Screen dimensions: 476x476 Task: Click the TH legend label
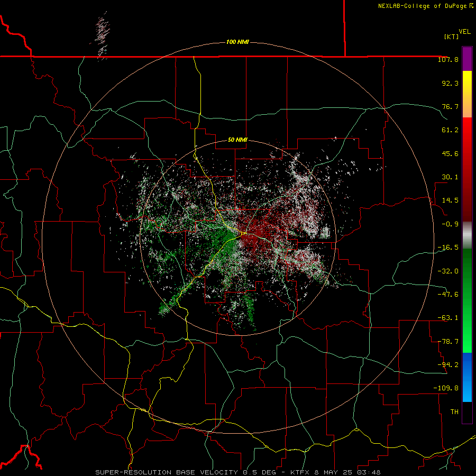click(454, 411)
